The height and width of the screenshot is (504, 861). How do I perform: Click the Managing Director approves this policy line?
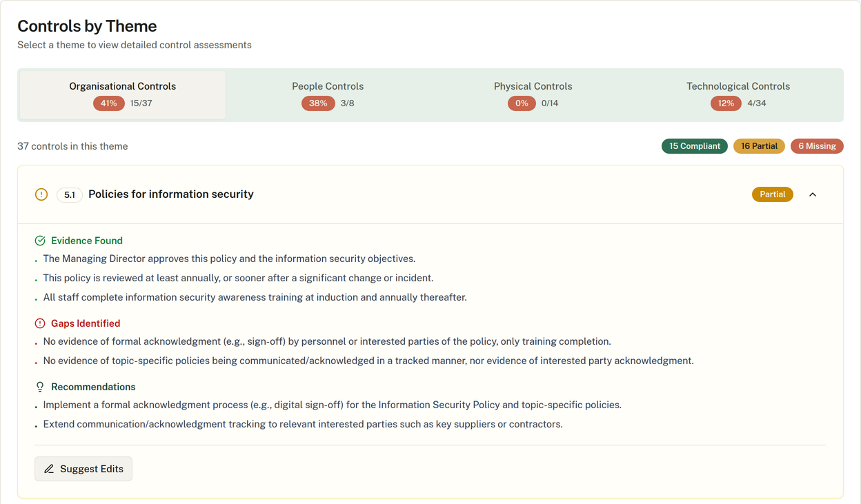[229, 259]
